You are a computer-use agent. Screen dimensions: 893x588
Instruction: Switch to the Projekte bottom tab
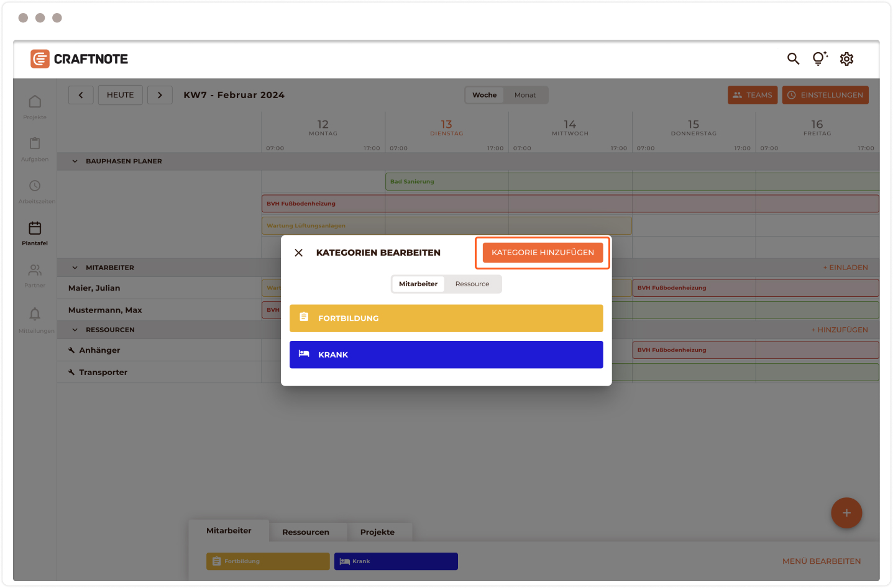tap(377, 532)
